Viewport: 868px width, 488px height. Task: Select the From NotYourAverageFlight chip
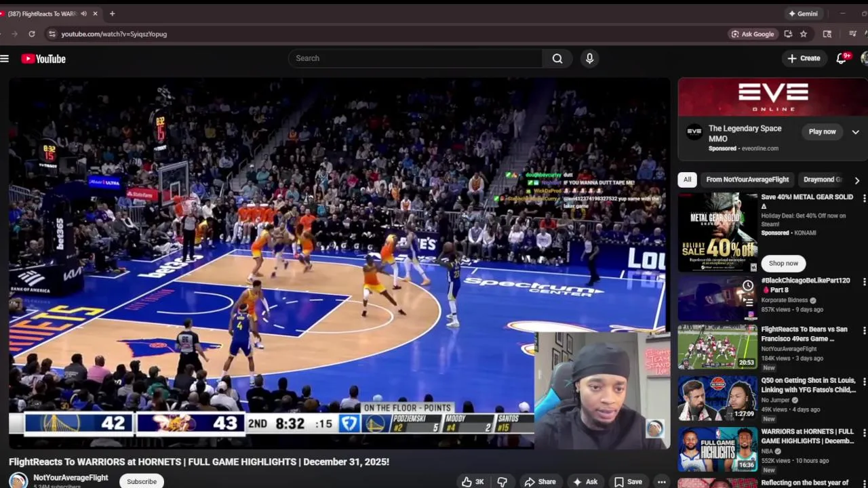(747, 180)
